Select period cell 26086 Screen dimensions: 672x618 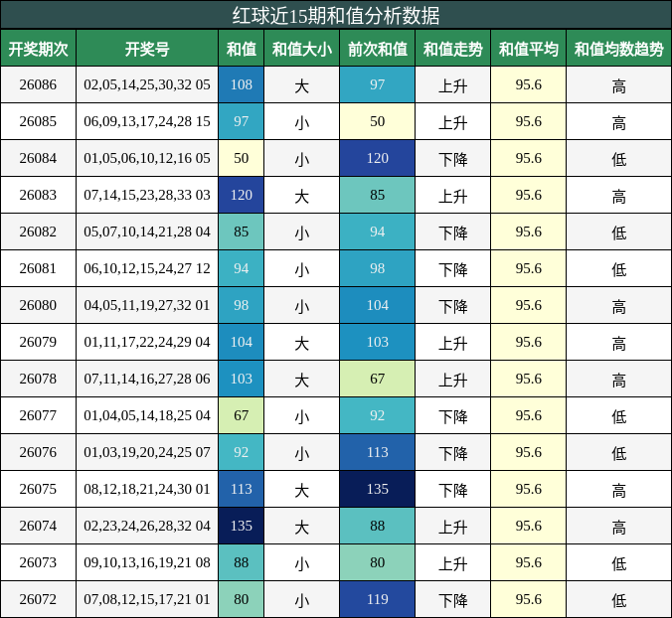38,84
